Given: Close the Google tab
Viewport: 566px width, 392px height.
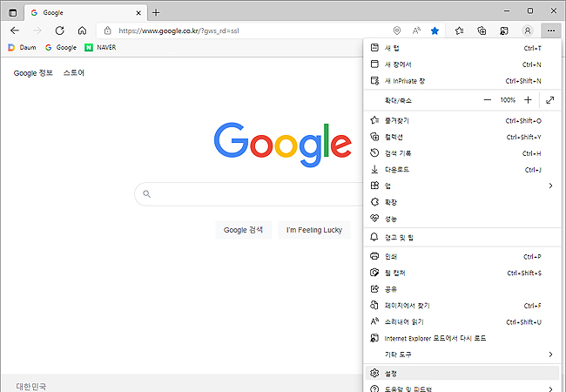Looking at the screenshot, I should 138,13.
